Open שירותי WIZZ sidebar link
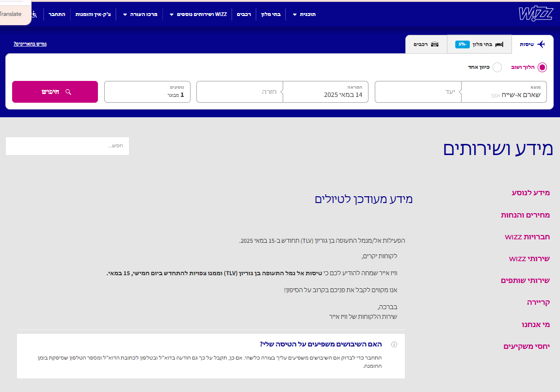The width and height of the screenshot is (560, 392). click(529, 258)
